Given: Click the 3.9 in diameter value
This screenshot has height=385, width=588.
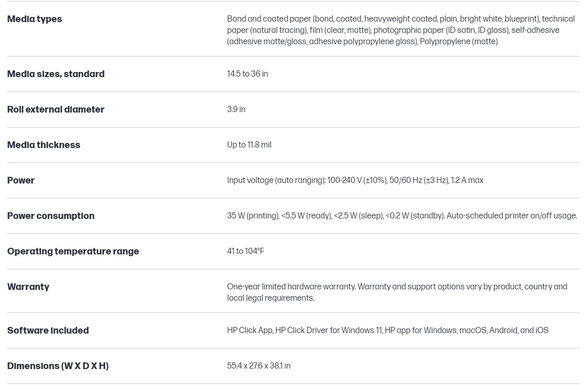Looking at the screenshot, I should (x=236, y=109).
